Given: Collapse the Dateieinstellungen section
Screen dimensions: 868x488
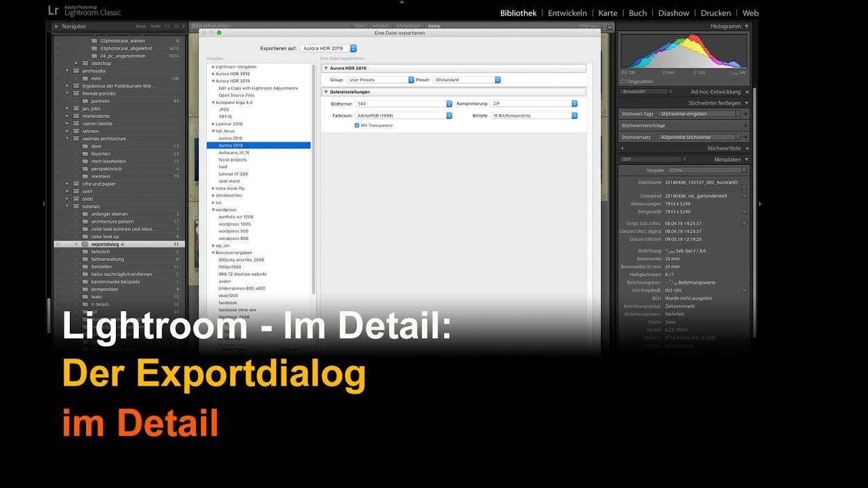Looking at the screenshot, I should [325, 91].
